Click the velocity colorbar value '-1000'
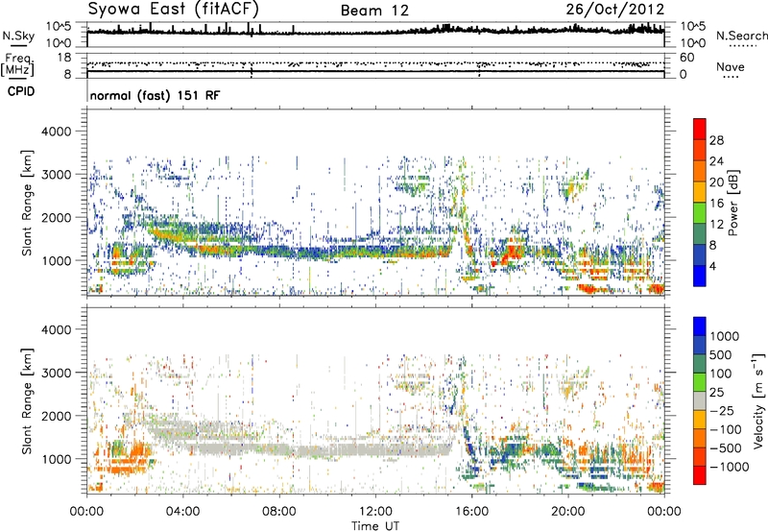 click(x=729, y=467)
